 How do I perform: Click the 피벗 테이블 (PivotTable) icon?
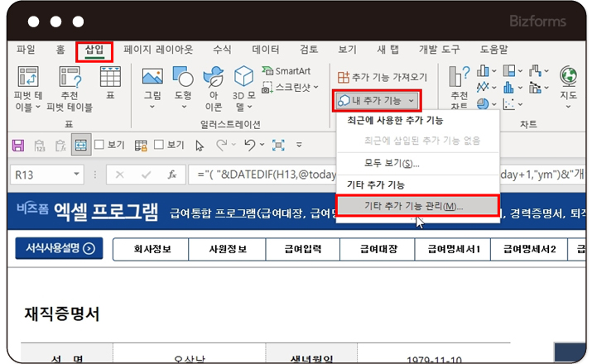[27, 77]
